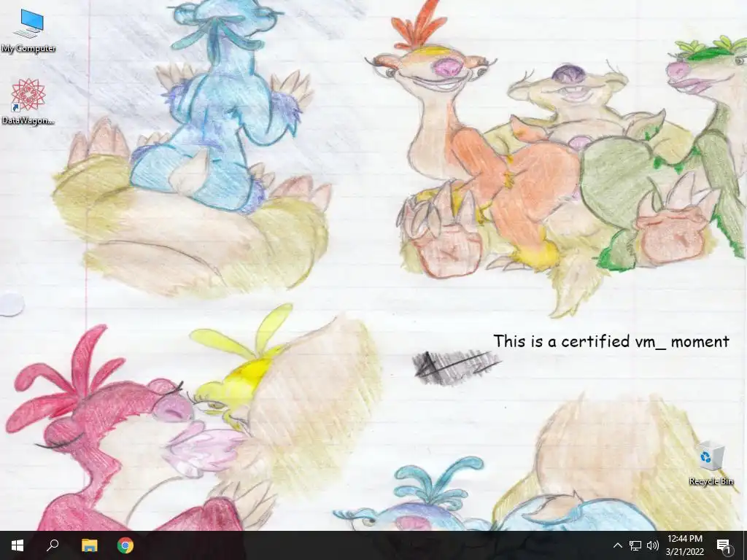Open clock showing 12:44 PM
Screen dimensions: 747x560
[x=684, y=545]
